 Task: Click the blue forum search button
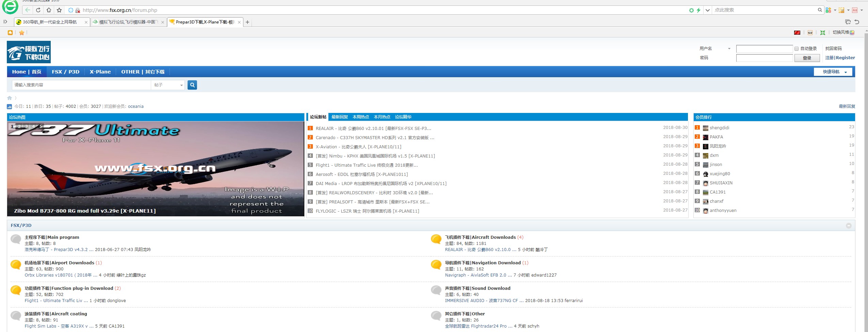[x=192, y=85]
